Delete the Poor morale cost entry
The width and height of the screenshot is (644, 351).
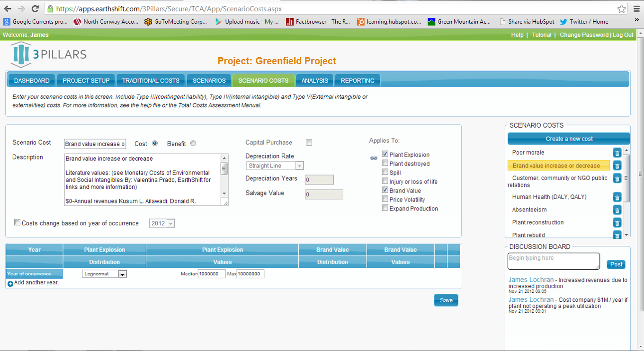(x=617, y=153)
